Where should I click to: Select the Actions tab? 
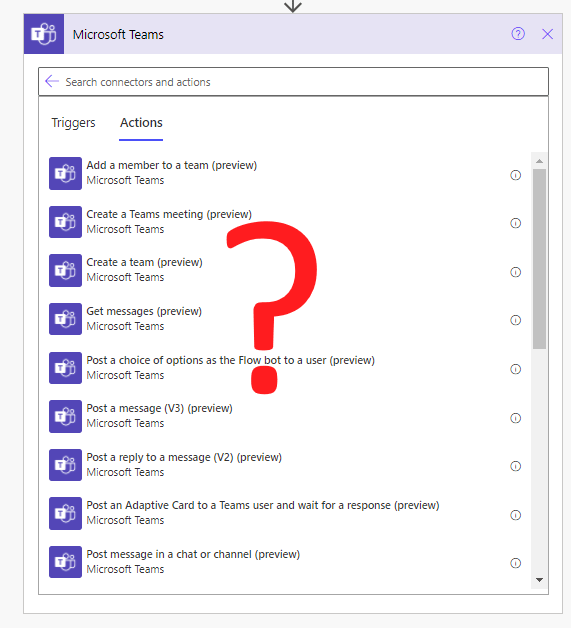[x=141, y=123]
